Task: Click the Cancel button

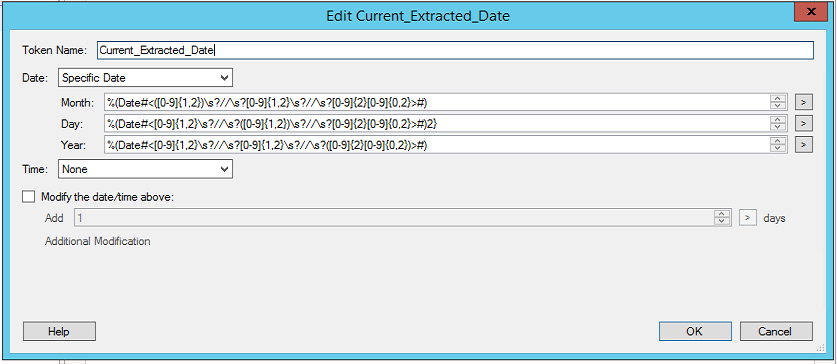Action: [776, 331]
